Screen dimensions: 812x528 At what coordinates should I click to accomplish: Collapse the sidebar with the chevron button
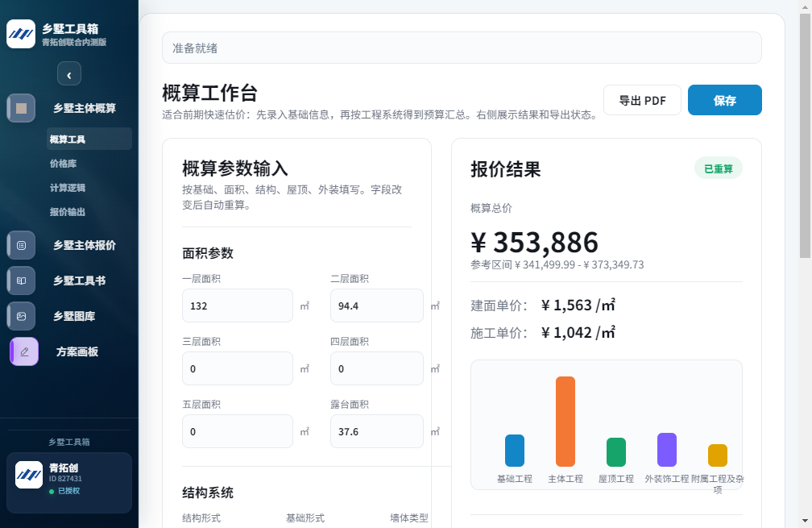coord(69,74)
